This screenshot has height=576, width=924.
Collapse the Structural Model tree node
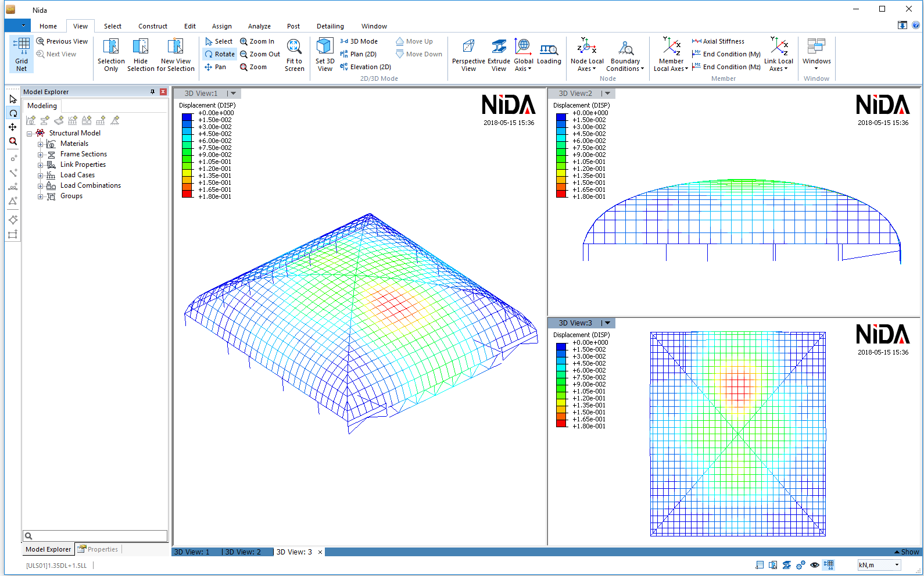[x=29, y=134]
